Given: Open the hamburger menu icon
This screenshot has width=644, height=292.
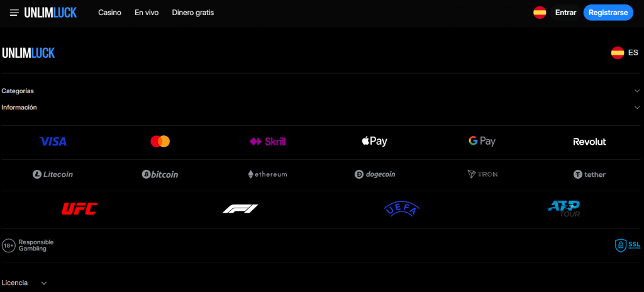Looking at the screenshot, I should pyautogui.click(x=14, y=13).
